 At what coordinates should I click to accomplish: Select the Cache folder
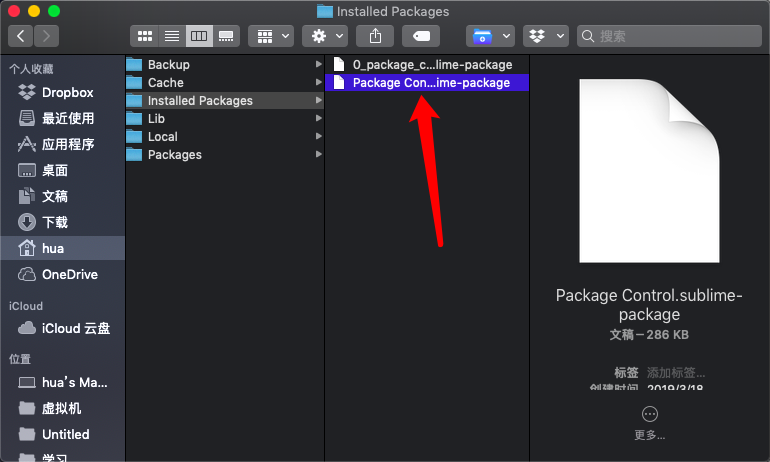pyautogui.click(x=225, y=82)
